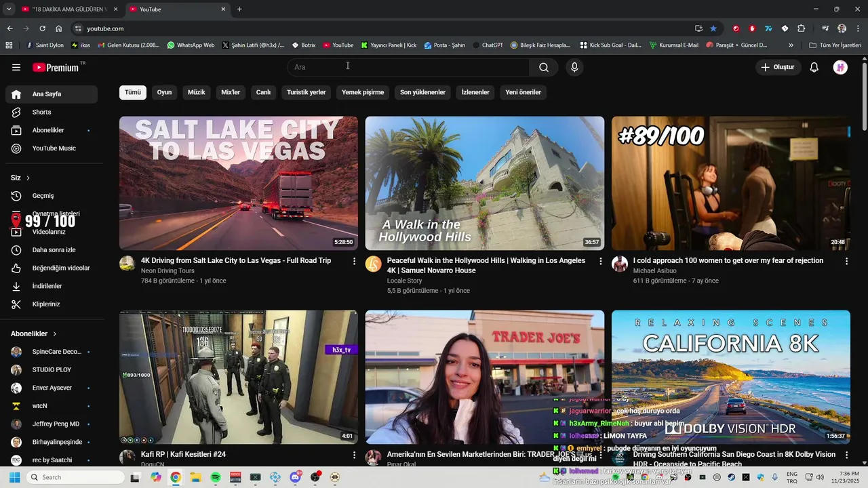Click the Neon Driving Tours channel avatar

[x=127, y=264]
